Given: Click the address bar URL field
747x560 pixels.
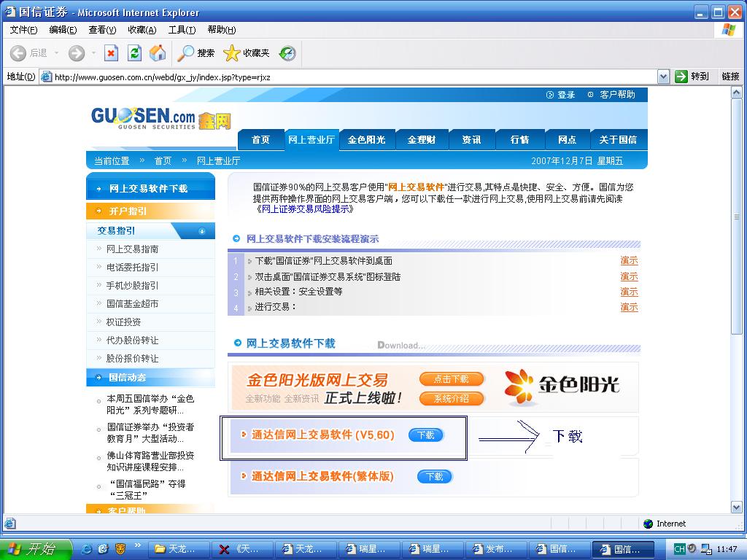Looking at the screenshot, I should pyautogui.click(x=355, y=77).
